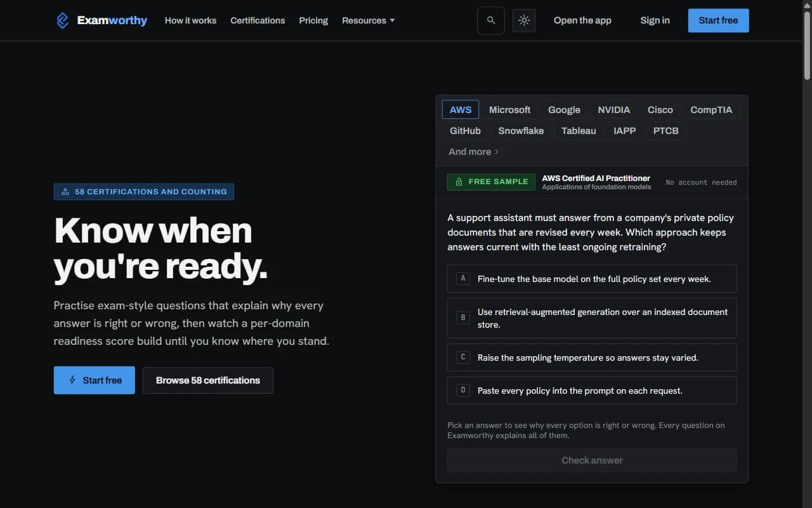
Task: Pick the PTCB tab
Action: tap(665, 130)
